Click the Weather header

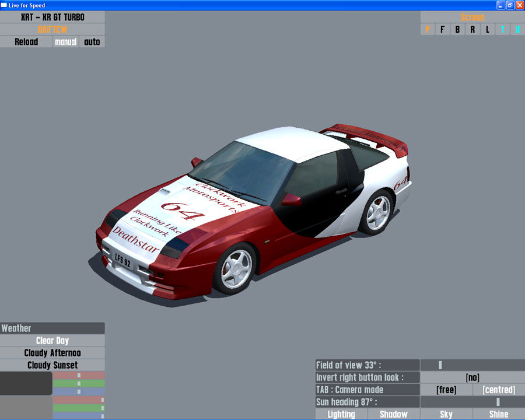(52, 328)
